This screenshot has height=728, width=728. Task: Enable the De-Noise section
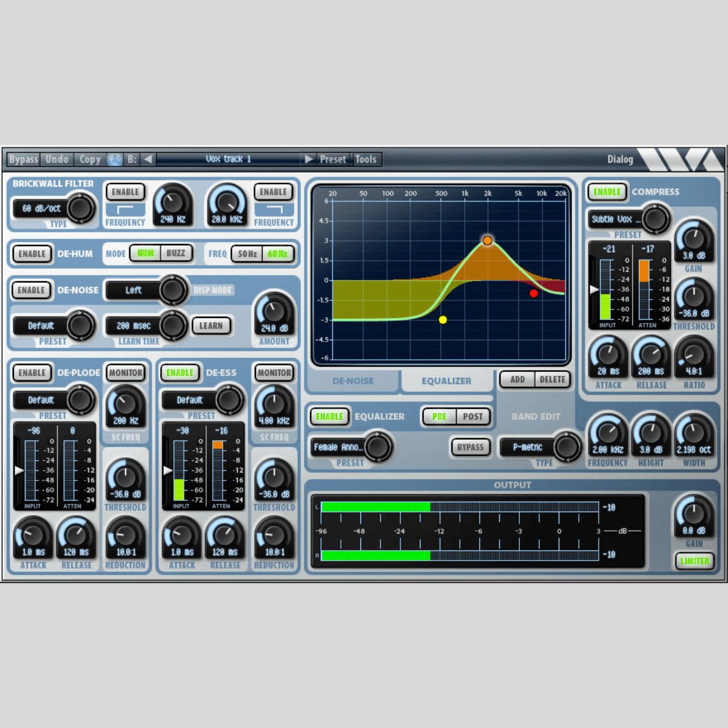click(32, 290)
